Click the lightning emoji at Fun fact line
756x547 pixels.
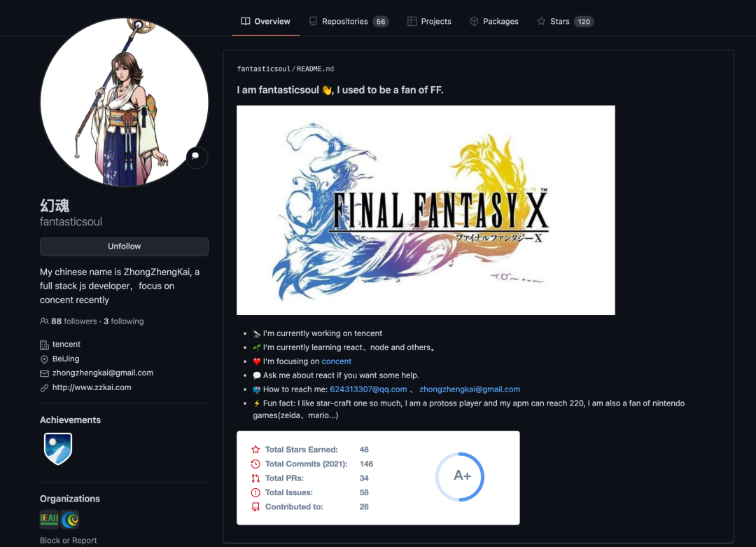257,403
